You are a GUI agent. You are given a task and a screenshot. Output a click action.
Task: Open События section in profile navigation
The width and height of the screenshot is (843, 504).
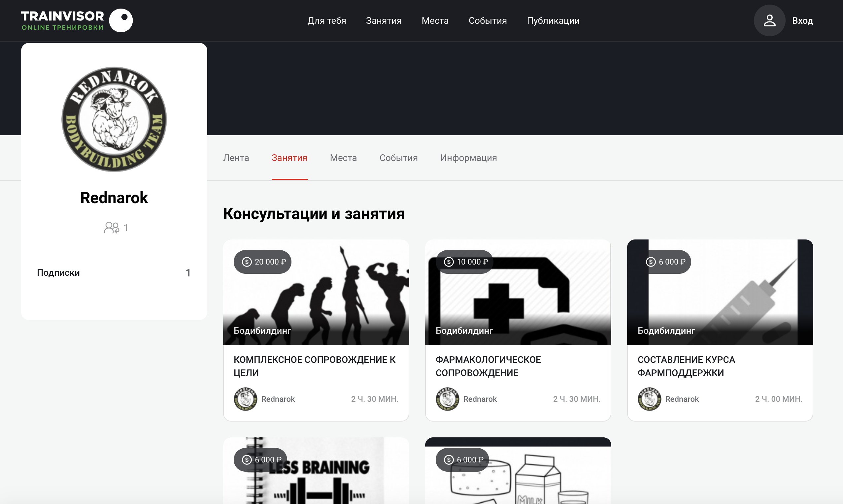[x=399, y=158]
